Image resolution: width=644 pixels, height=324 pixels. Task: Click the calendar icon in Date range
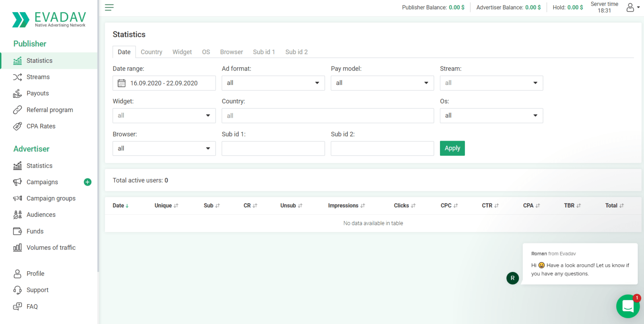[122, 83]
